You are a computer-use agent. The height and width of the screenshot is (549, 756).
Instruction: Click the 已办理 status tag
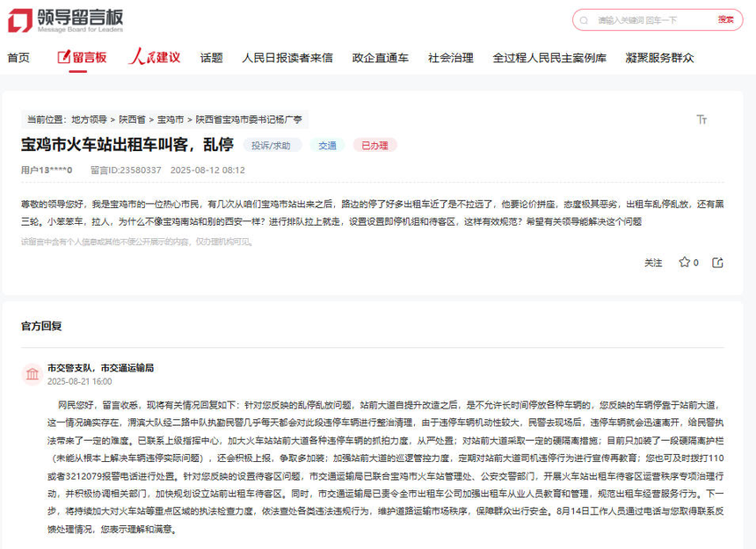pos(374,145)
